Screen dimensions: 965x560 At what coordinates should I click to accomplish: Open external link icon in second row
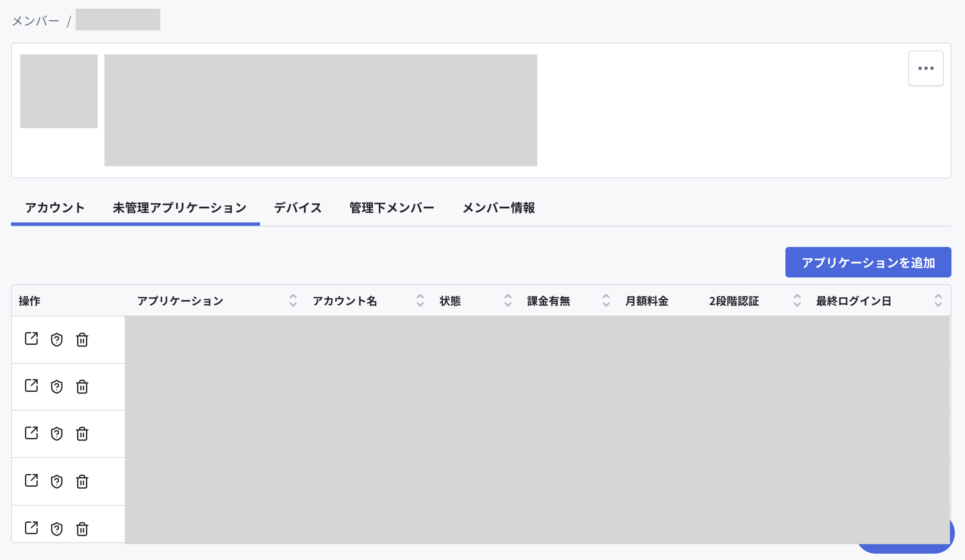click(x=31, y=386)
